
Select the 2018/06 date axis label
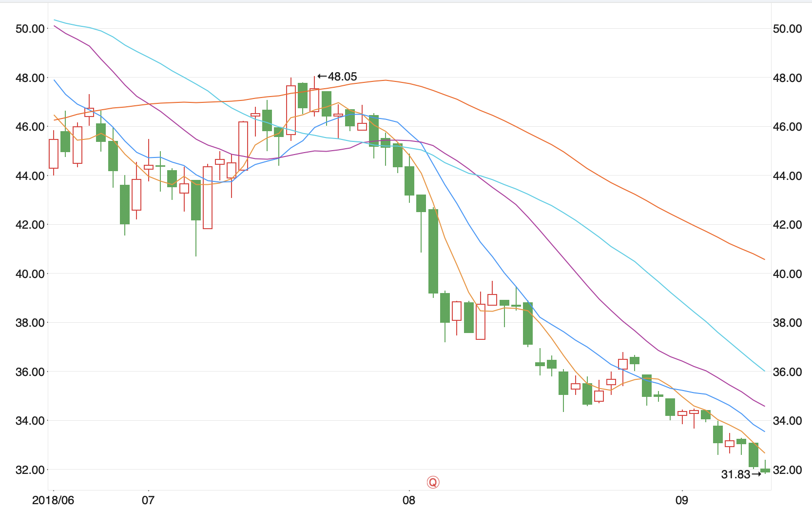click(53, 500)
